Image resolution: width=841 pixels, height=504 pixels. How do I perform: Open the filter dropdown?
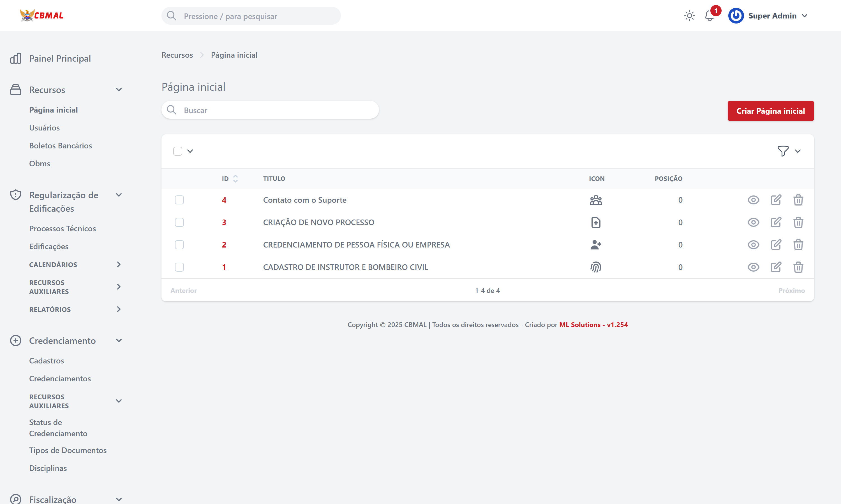click(789, 151)
